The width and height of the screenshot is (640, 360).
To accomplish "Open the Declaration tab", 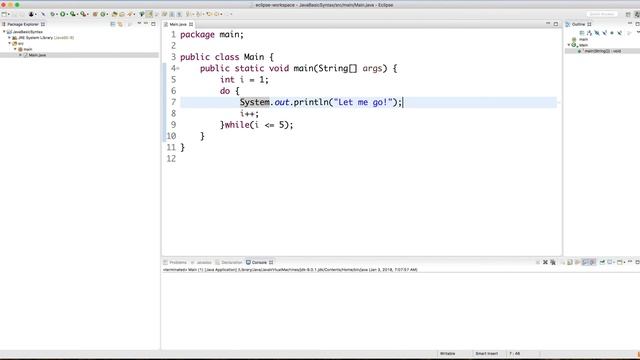I will coord(229,262).
